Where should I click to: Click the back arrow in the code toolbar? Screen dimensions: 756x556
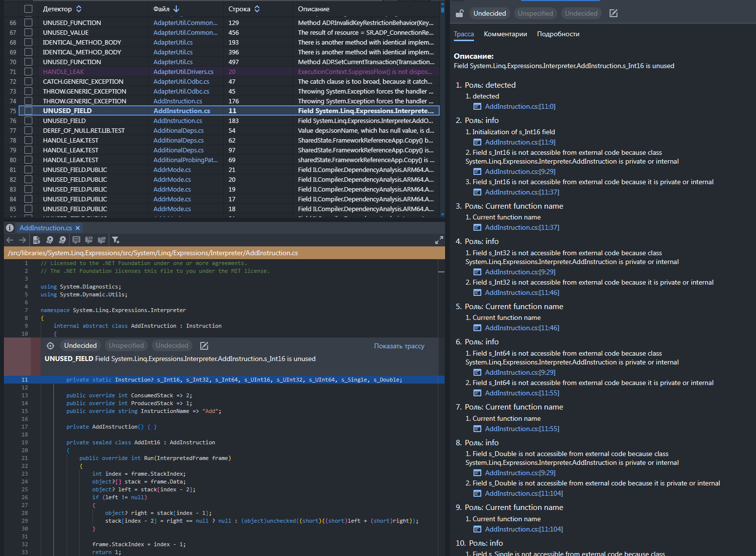(10, 240)
